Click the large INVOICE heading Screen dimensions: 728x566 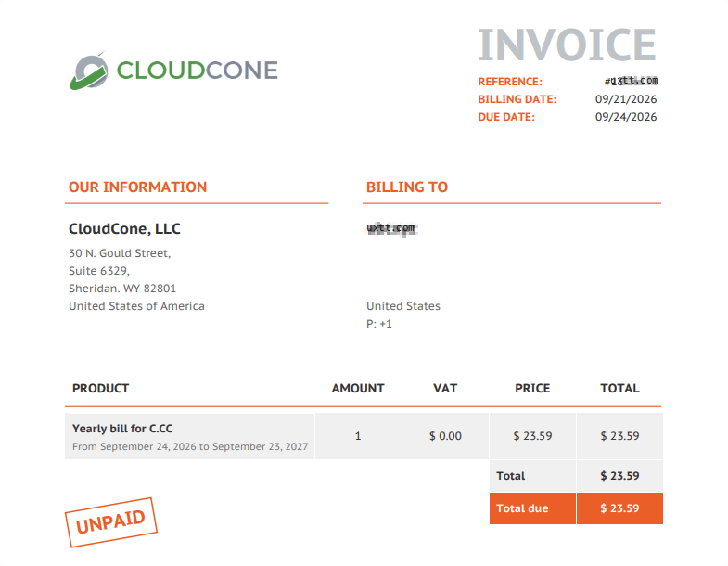click(x=567, y=45)
